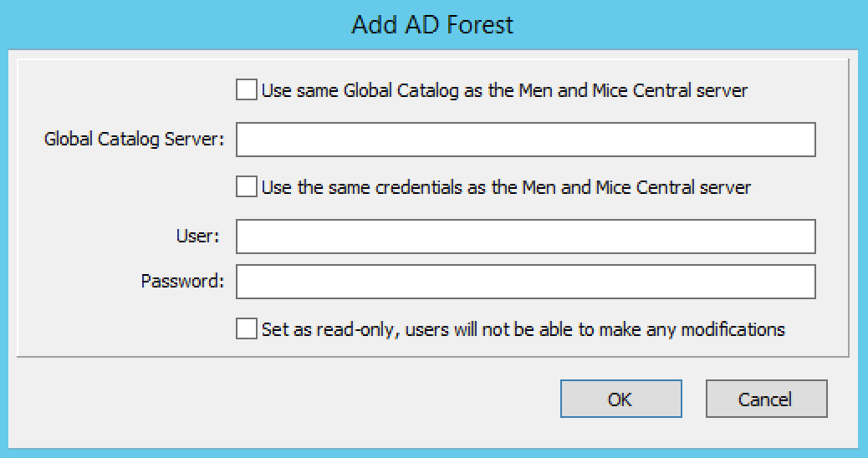Image resolution: width=868 pixels, height=458 pixels.
Task: Click the 'Global Catalog Server:' label
Action: 134,139
